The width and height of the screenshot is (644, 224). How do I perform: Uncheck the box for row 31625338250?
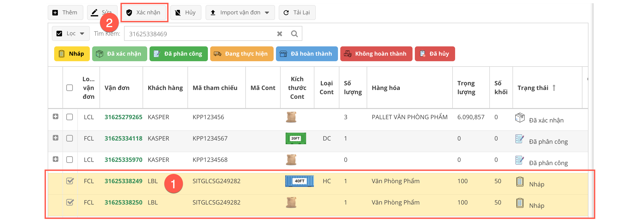70,202
